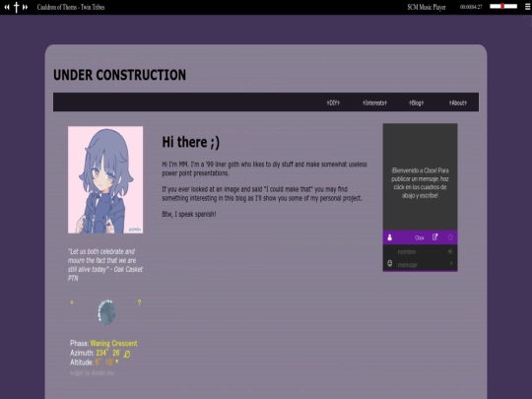Skip to previous track in music player
The image size is (532, 399).
pos(7,7)
